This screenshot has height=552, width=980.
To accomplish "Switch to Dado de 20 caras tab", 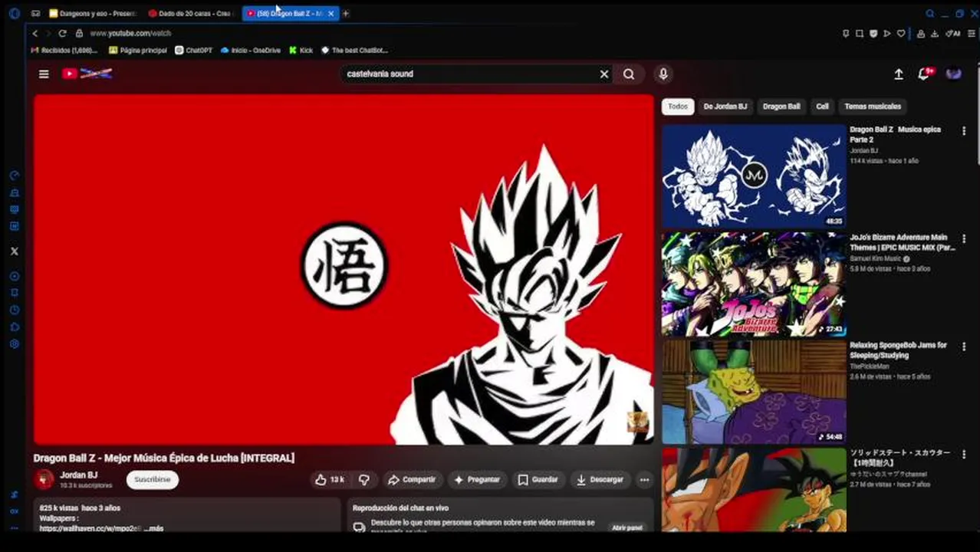I will (192, 13).
